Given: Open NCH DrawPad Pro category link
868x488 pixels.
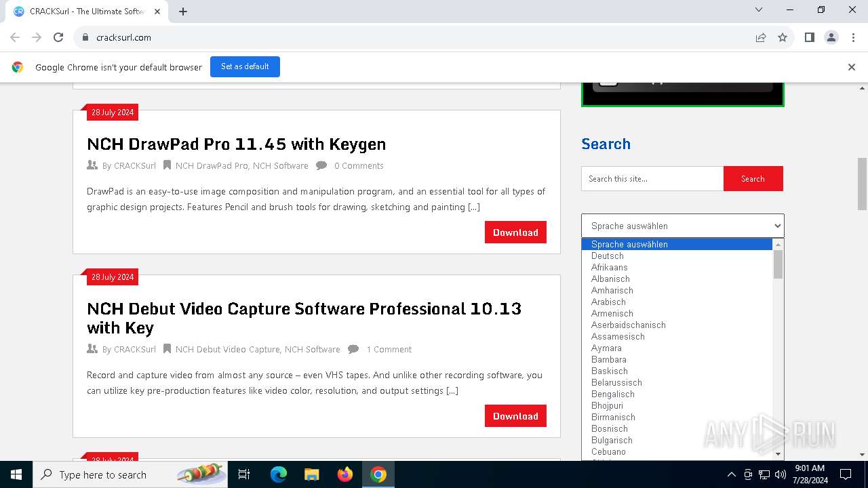Looking at the screenshot, I should pyautogui.click(x=212, y=165).
